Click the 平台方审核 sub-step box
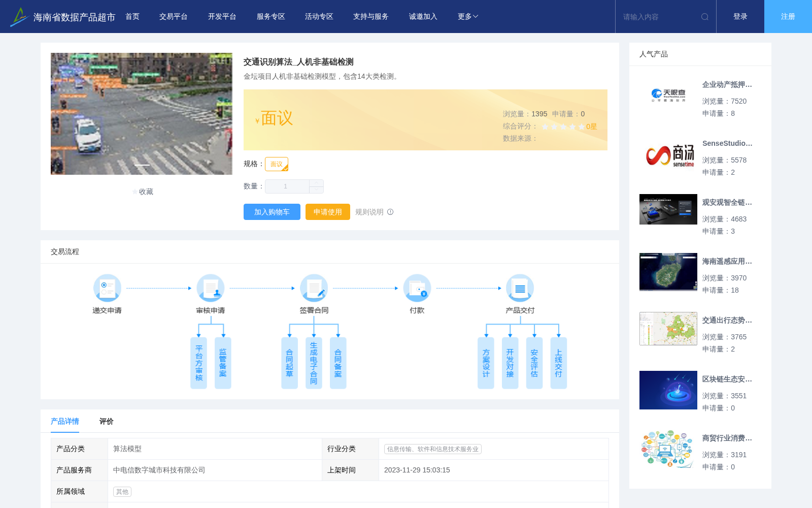The width and height of the screenshot is (812, 508). click(x=198, y=363)
